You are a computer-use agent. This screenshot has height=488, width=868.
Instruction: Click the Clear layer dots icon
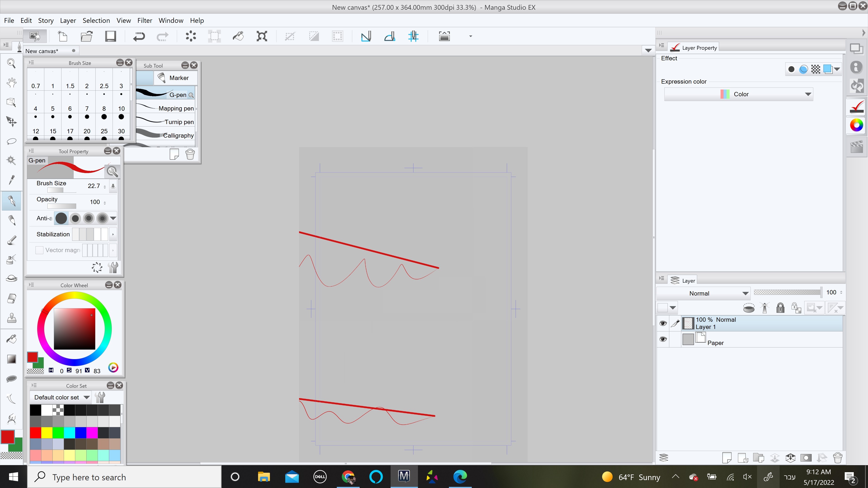191,36
